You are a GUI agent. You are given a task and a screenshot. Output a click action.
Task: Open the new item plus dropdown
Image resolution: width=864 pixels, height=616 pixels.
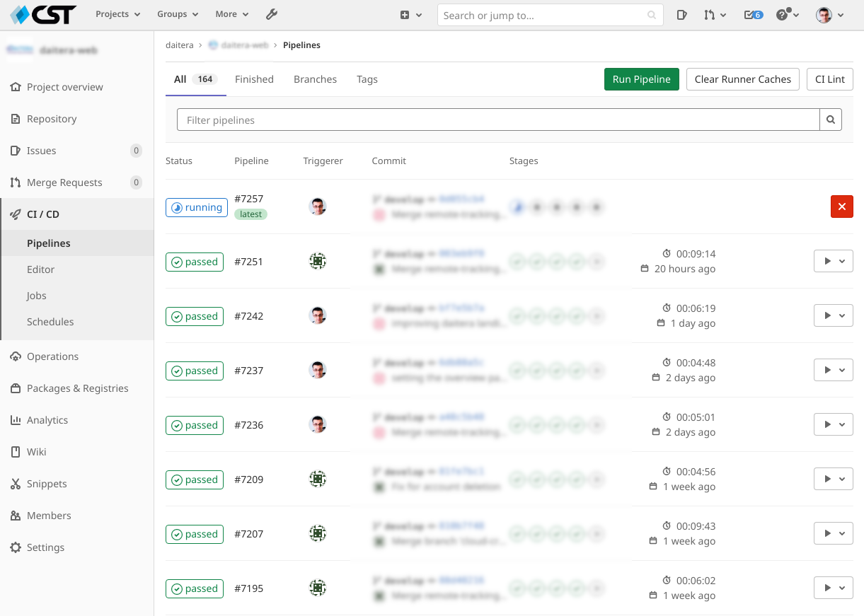click(x=411, y=15)
